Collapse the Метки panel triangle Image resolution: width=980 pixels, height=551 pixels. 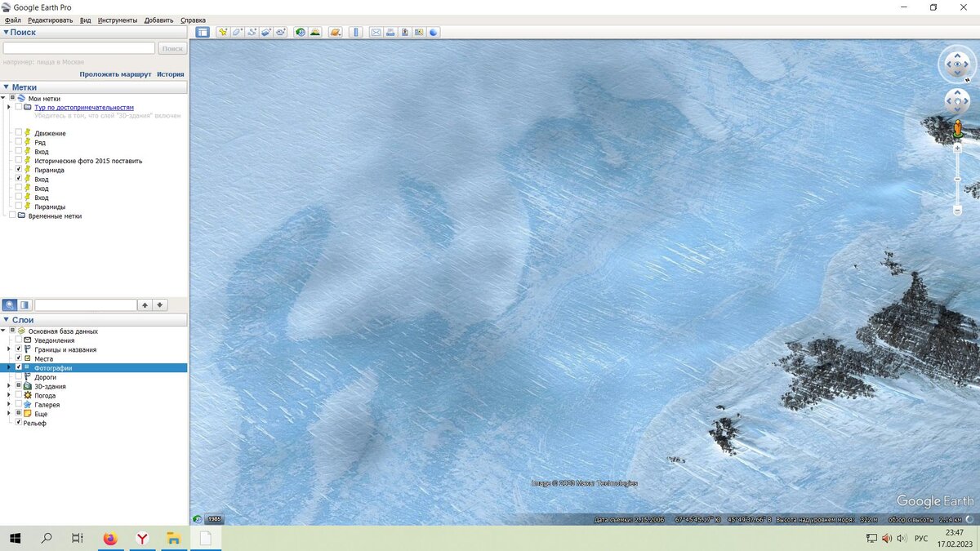(x=6, y=87)
